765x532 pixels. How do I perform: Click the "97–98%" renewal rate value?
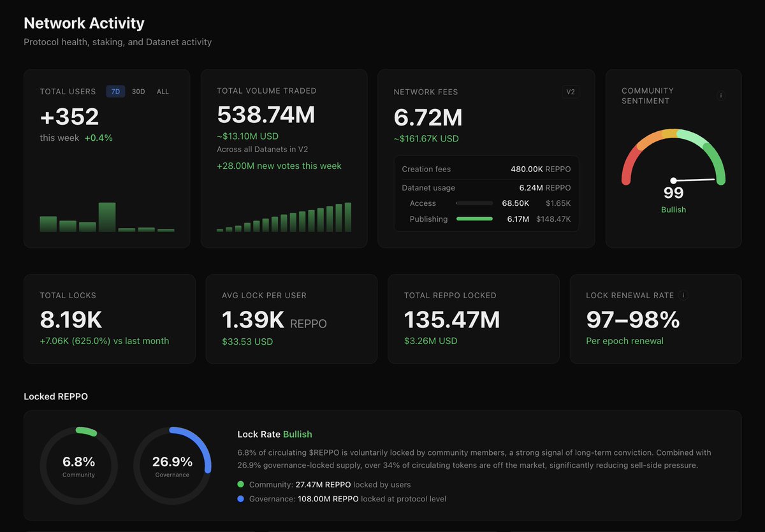pyautogui.click(x=633, y=320)
